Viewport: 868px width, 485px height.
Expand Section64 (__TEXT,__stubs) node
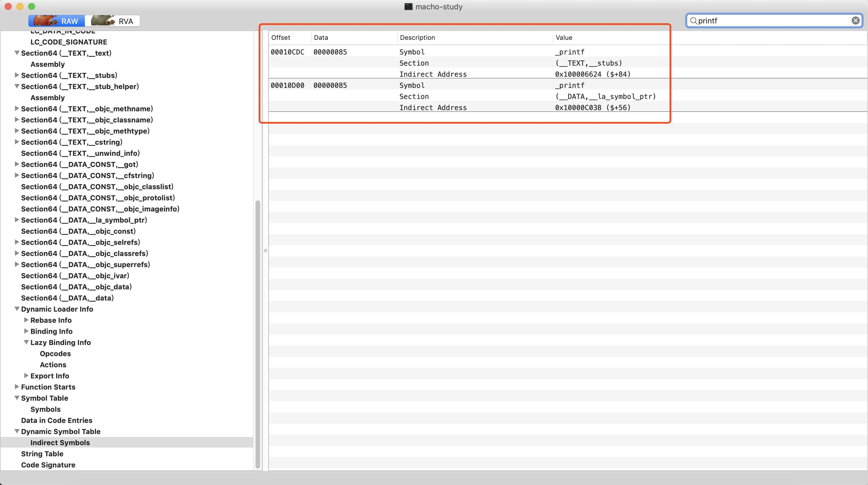[x=16, y=75]
